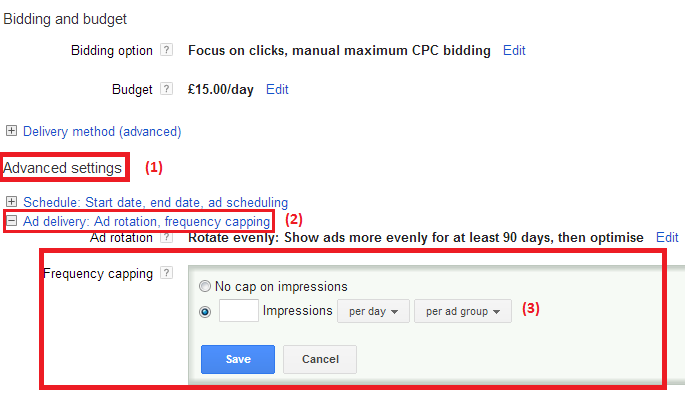Edit the Bidding option setting

514,50
